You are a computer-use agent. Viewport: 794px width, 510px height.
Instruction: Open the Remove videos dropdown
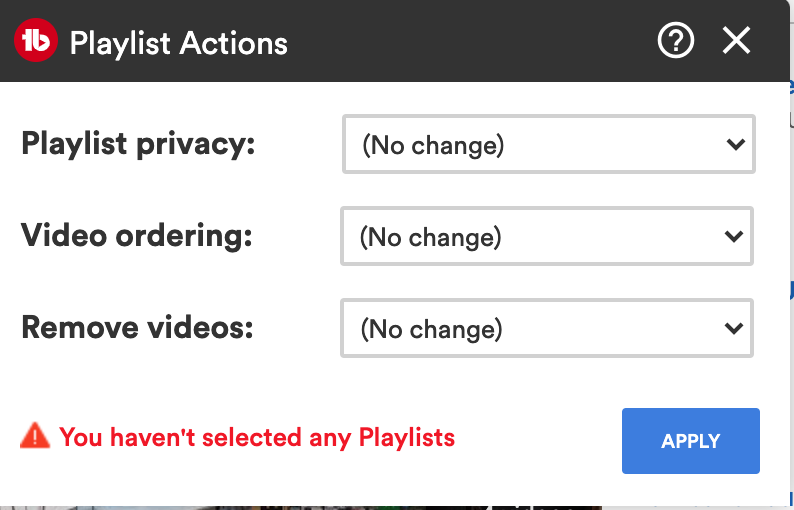(546, 329)
